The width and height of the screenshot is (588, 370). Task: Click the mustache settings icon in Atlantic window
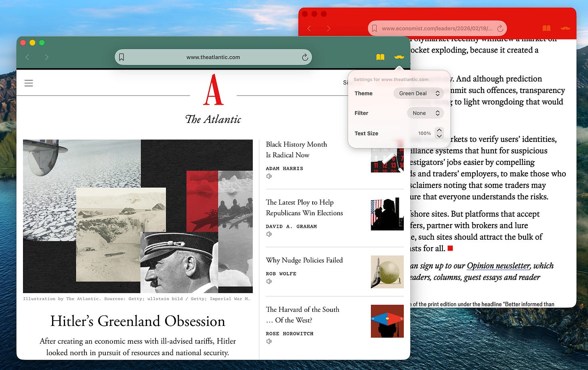point(399,57)
